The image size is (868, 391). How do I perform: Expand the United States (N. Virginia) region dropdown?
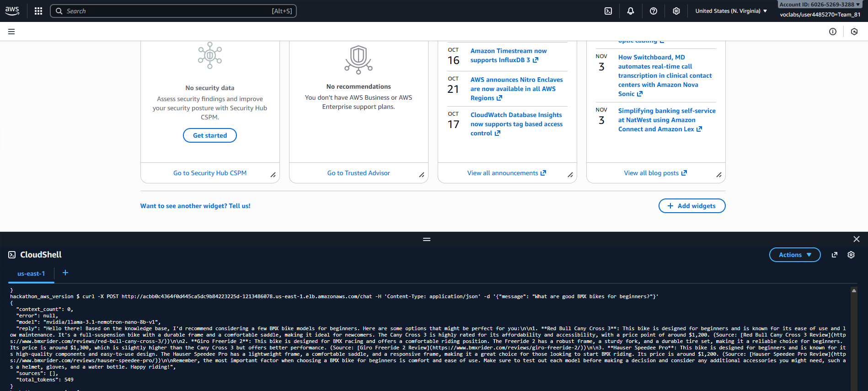731,11
